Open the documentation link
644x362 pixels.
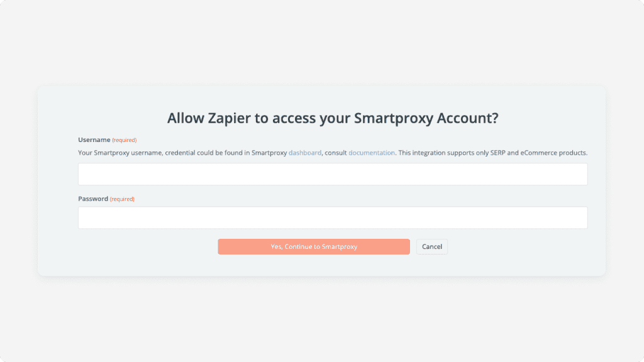coord(372,153)
